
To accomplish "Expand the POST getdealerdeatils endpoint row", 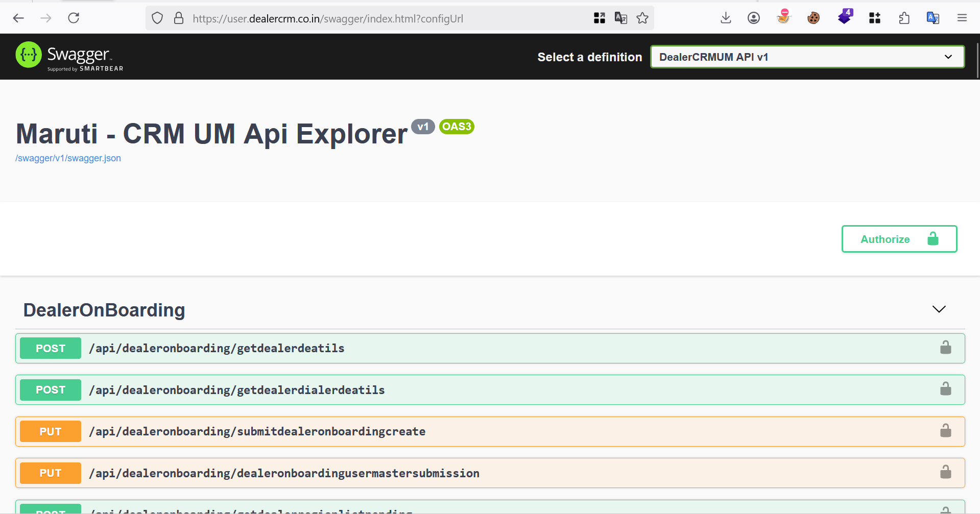I will coord(217,348).
